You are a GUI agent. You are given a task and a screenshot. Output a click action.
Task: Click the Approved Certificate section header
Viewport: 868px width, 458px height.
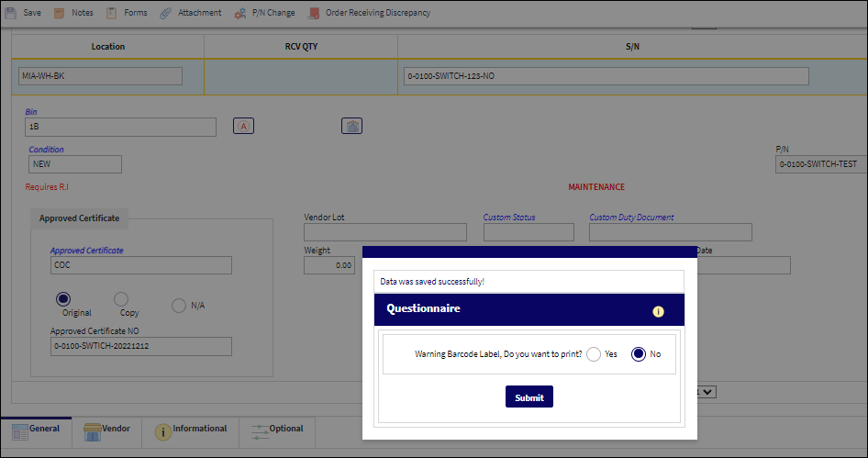coord(79,218)
